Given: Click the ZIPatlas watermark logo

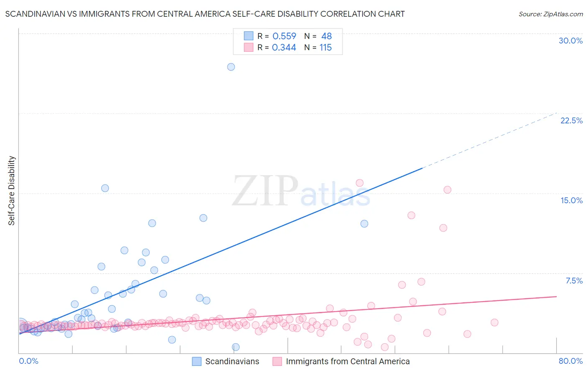Looking at the screenshot, I should 302,192.
